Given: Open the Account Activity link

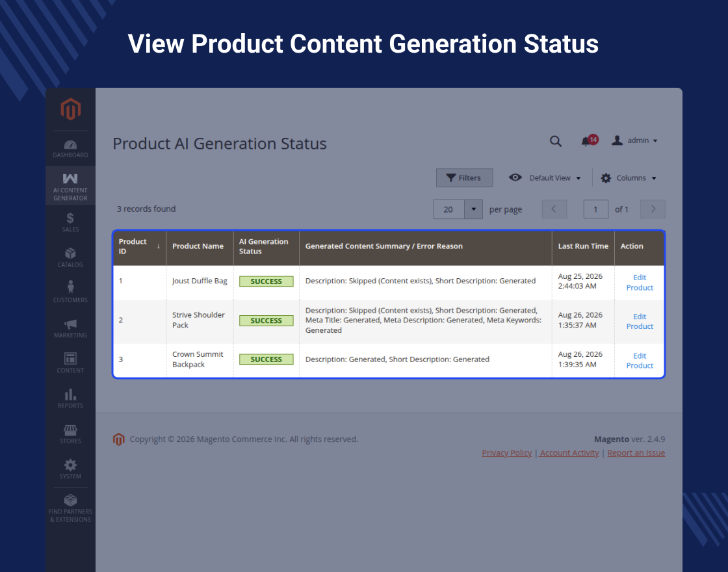Looking at the screenshot, I should click(x=569, y=452).
